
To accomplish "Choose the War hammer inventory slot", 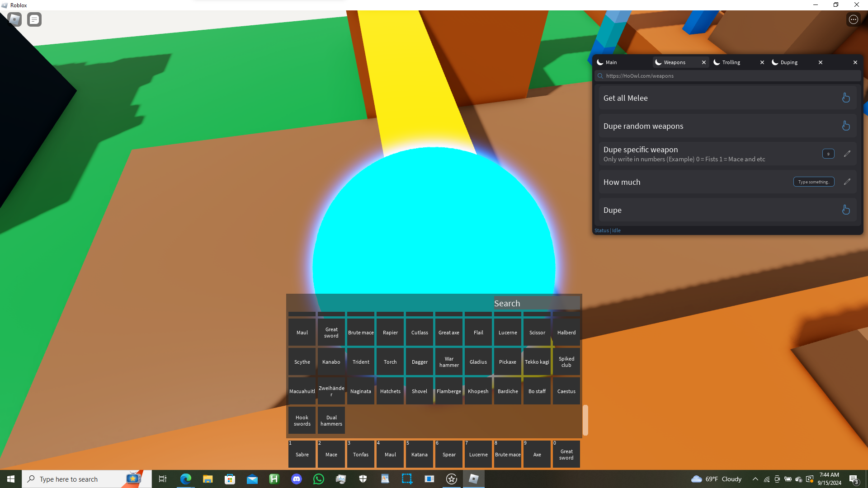I will tap(449, 362).
